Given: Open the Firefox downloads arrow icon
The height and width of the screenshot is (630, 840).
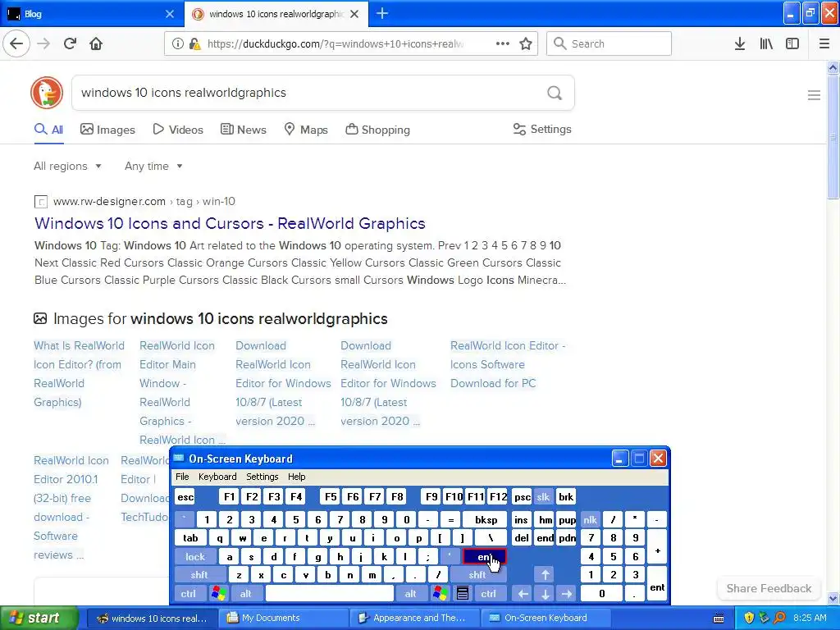Looking at the screenshot, I should 740,43.
